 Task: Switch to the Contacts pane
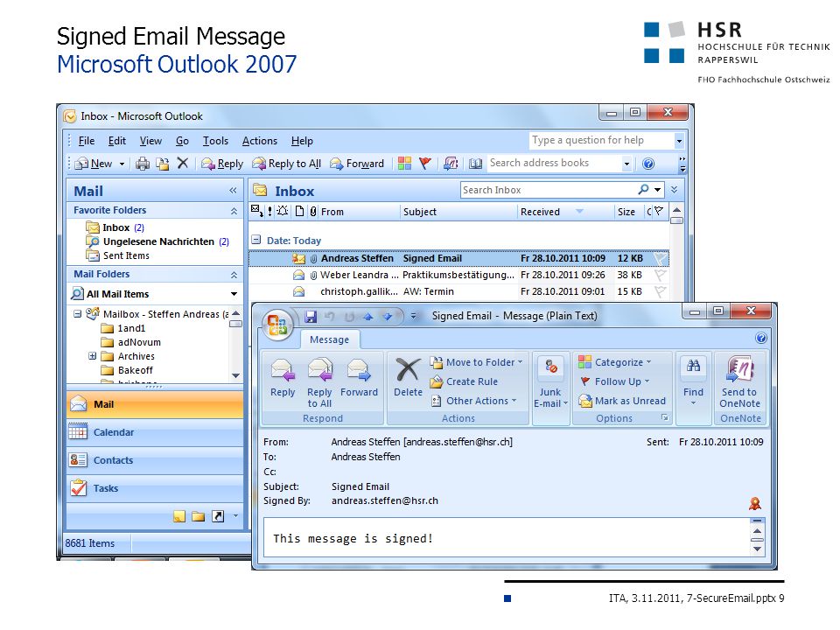point(155,460)
